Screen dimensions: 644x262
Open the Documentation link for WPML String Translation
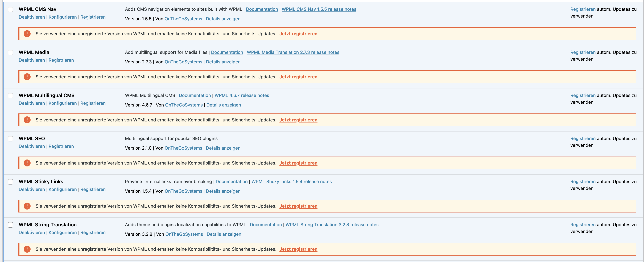pyautogui.click(x=266, y=225)
